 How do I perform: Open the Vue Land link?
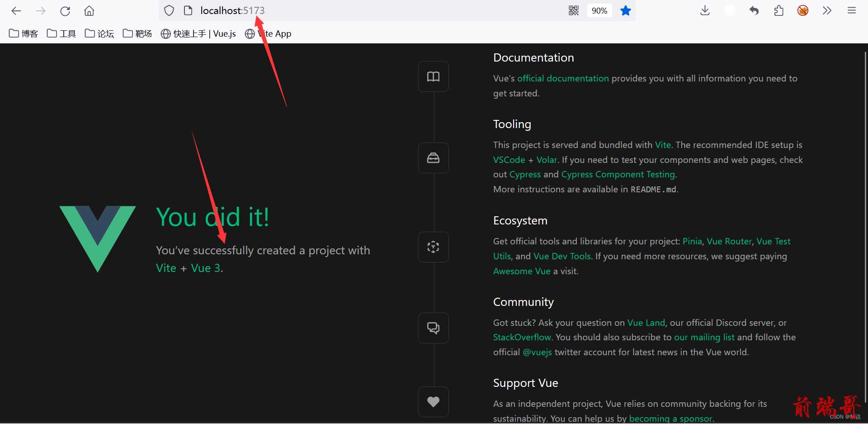click(646, 323)
